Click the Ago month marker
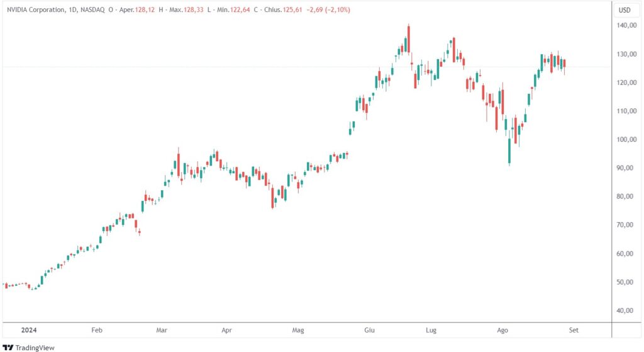Image resolution: width=644 pixels, height=352 pixels. coord(502,329)
